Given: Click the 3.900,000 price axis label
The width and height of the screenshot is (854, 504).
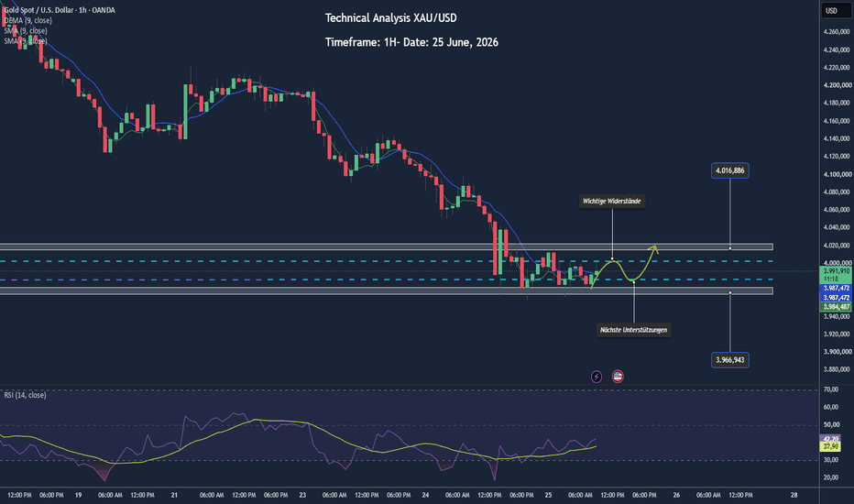Looking at the screenshot, I should (x=837, y=352).
